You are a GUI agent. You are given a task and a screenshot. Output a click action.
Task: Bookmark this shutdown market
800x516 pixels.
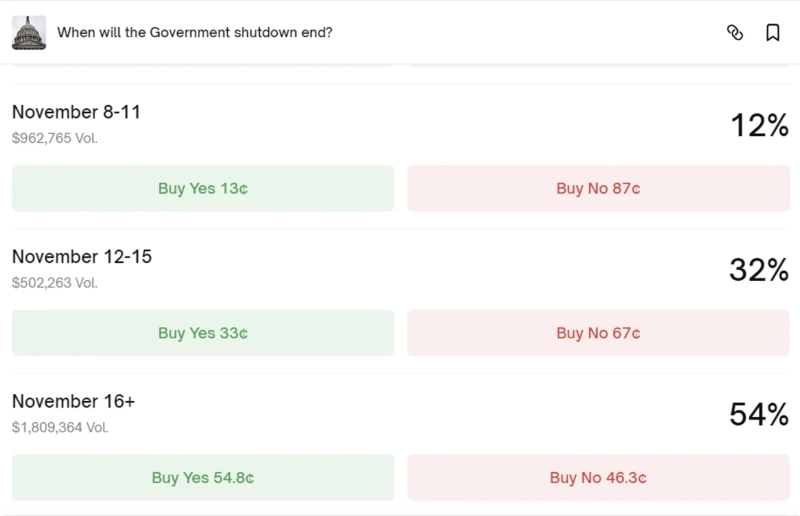pyautogui.click(x=773, y=33)
